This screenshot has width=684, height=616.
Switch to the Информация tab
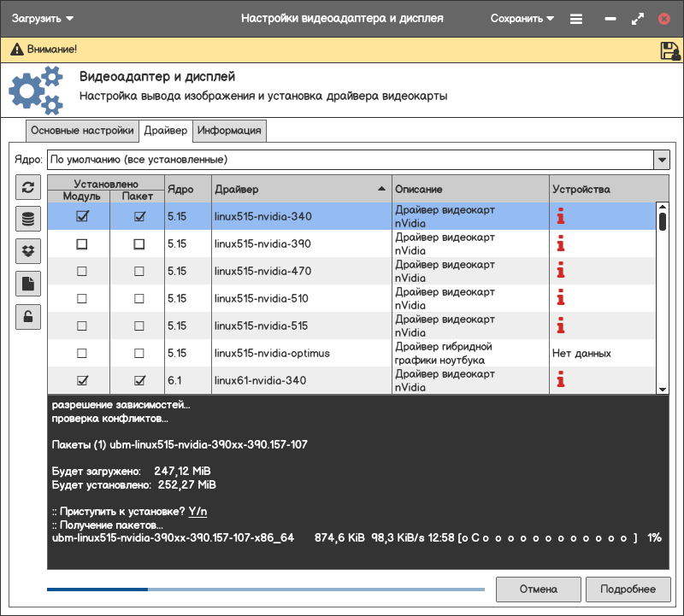(229, 131)
